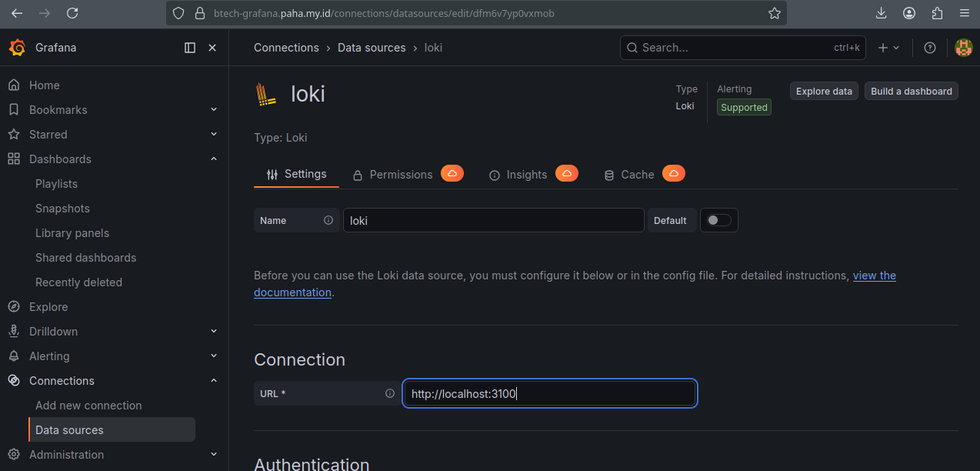
Task: Click the URL input field
Action: (550, 393)
